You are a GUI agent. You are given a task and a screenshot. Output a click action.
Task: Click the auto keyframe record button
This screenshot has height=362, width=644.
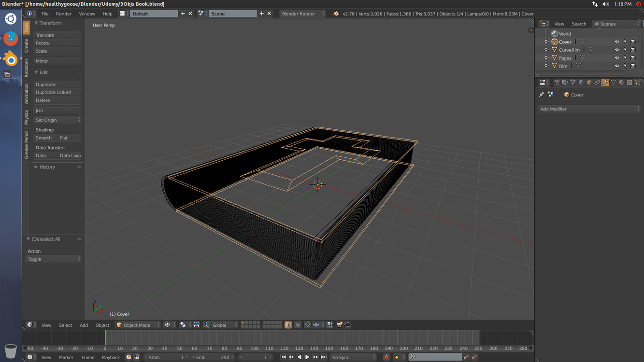pos(386,357)
